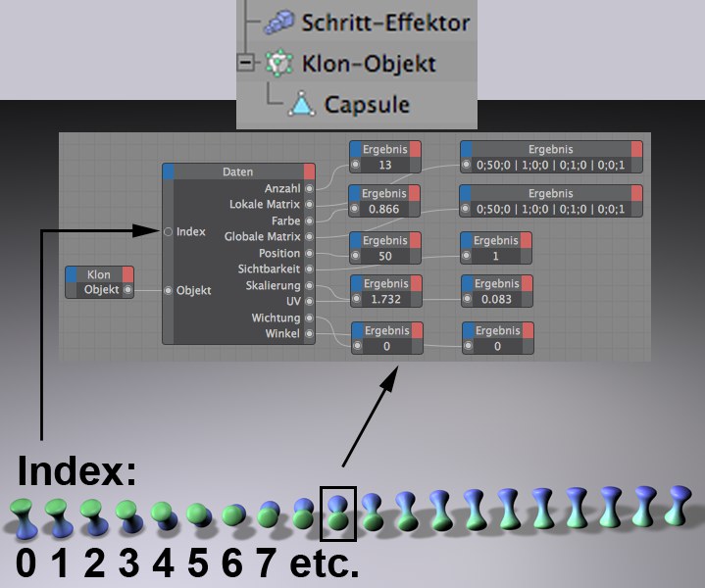Click the Sichtbarkeit output port
The image size is (705, 588).
pyautogui.click(x=309, y=269)
